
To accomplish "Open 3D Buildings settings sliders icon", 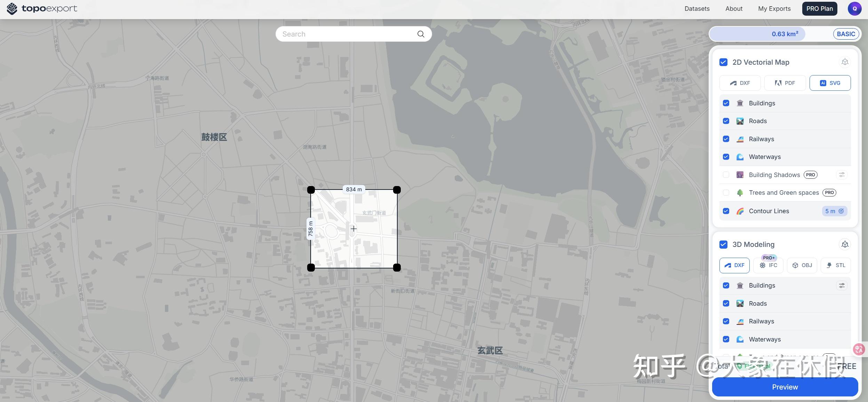I will [x=842, y=286].
